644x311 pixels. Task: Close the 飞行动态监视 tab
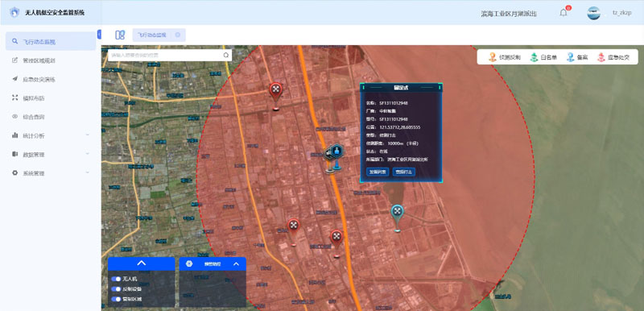pyautogui.click(x=177, y=35)
